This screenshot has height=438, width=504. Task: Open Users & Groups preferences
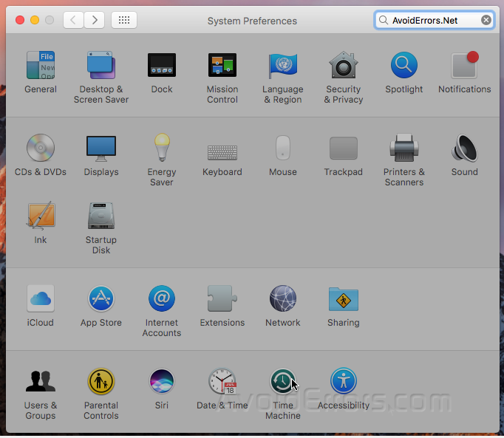40,382
